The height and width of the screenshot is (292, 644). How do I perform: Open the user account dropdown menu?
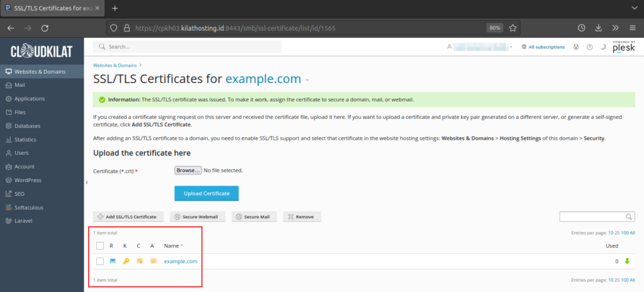[482, 47]
